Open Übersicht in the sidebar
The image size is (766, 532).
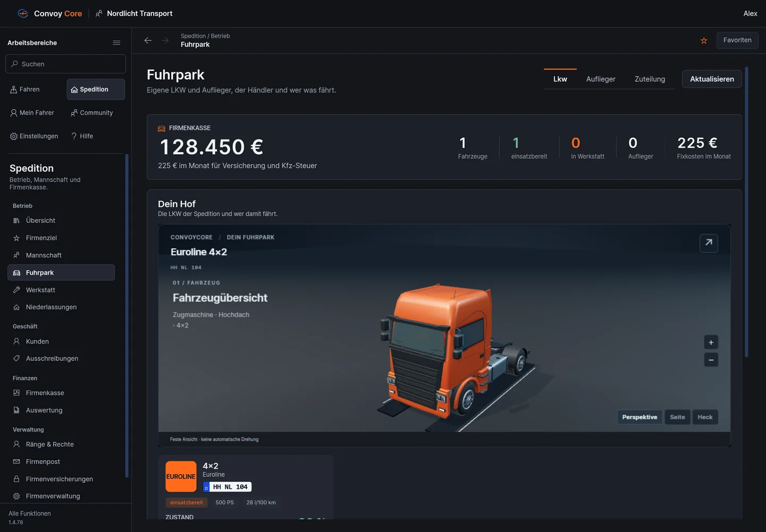(61, 220)
